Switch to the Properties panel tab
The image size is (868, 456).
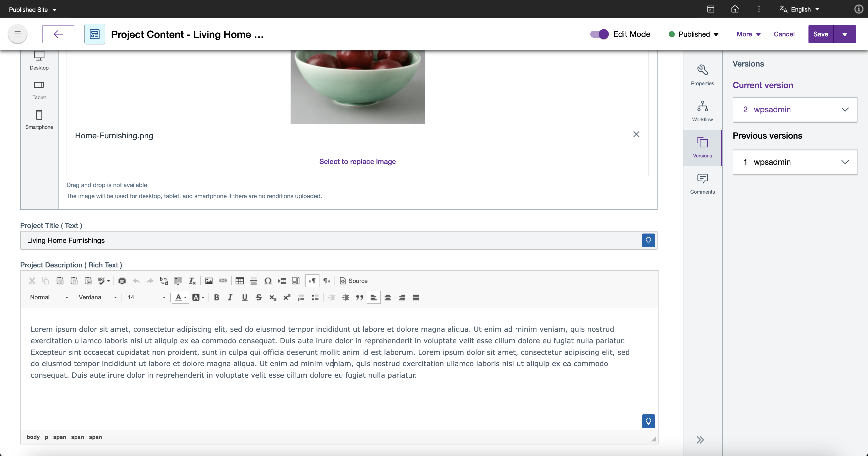click(x=702, y=75)
